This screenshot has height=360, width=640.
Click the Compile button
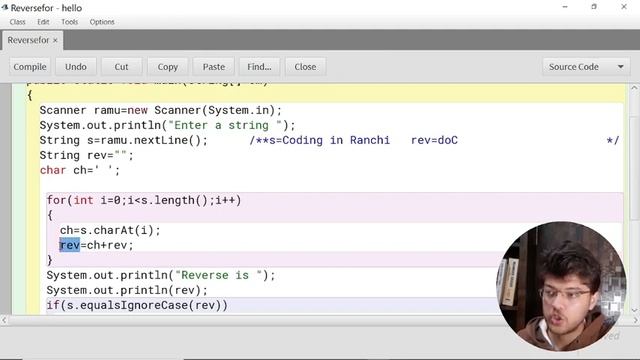coord(30,67)
